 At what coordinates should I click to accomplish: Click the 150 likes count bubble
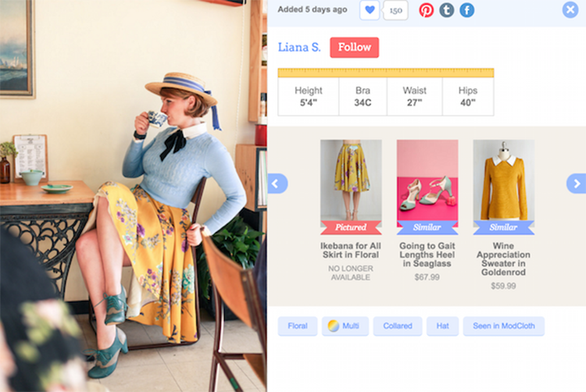point(396,10)
